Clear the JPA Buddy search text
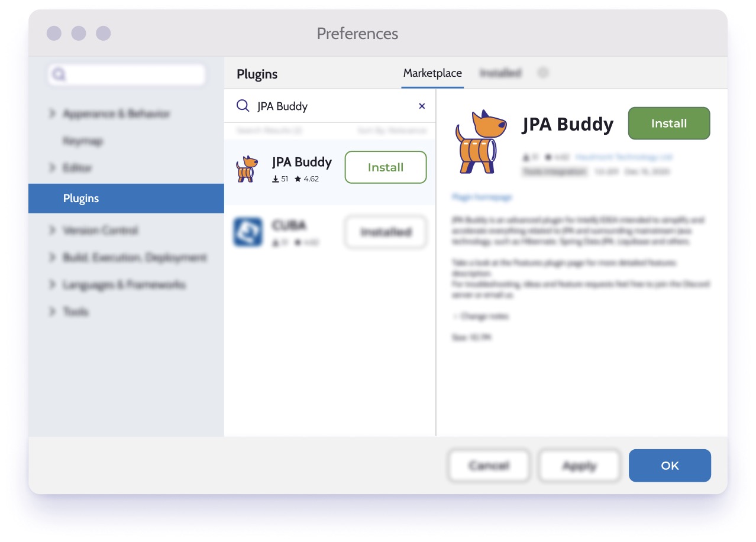Viewport: 756px width, 542px height. pos(422,106)
